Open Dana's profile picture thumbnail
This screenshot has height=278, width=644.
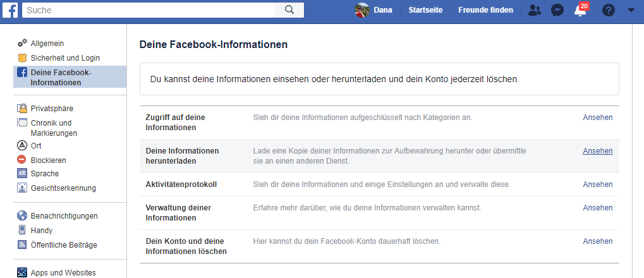point(362,10)
